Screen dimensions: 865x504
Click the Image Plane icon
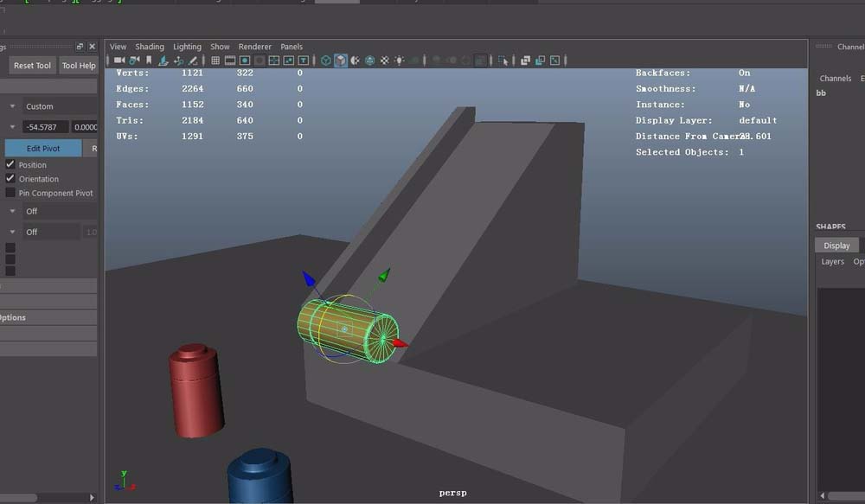[x=163, y=61]
